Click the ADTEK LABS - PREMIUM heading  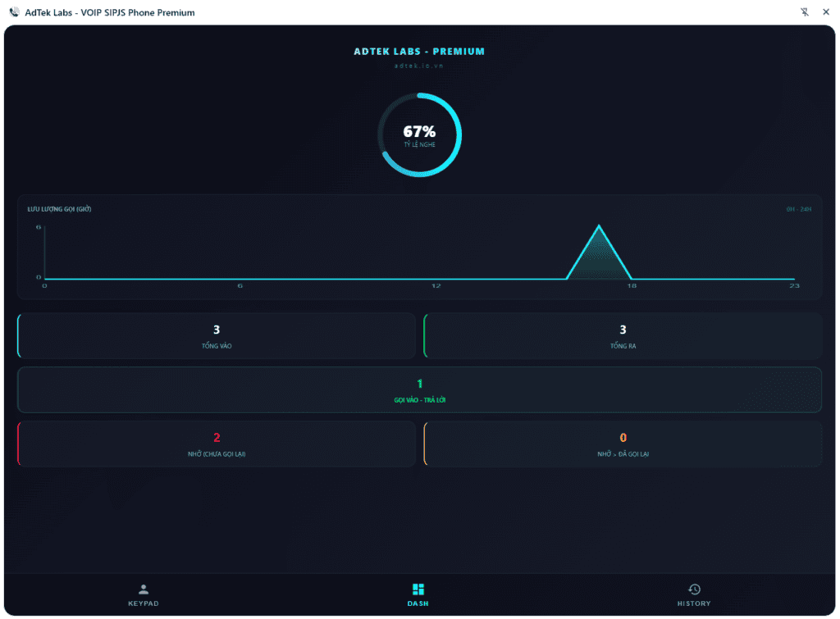pyautogui.click(x=419, y=52)
